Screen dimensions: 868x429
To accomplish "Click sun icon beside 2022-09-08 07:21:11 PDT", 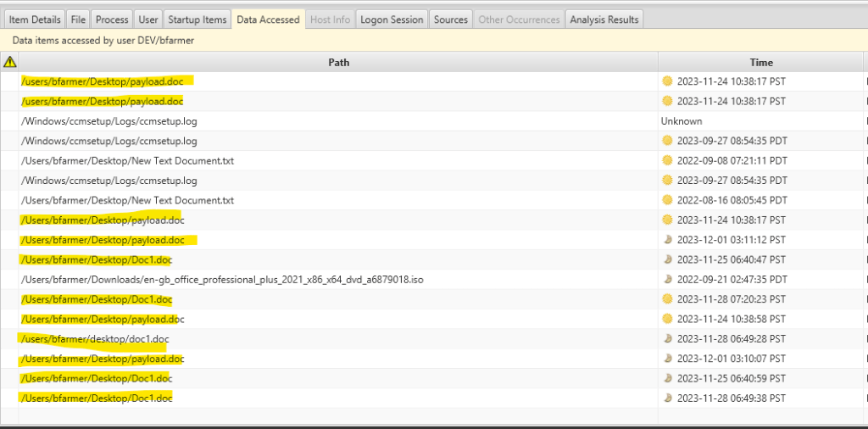I will 666,160.
